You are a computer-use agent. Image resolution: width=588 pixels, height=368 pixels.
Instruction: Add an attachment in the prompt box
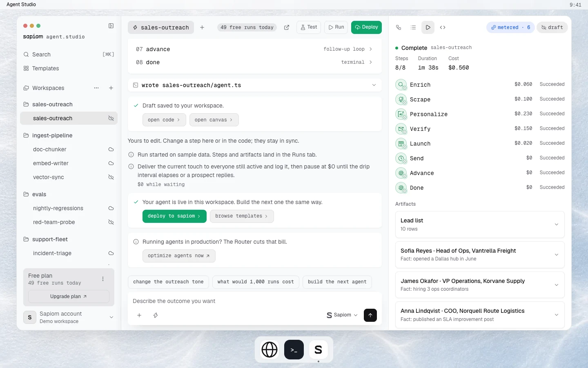click(x=139, y=315)
